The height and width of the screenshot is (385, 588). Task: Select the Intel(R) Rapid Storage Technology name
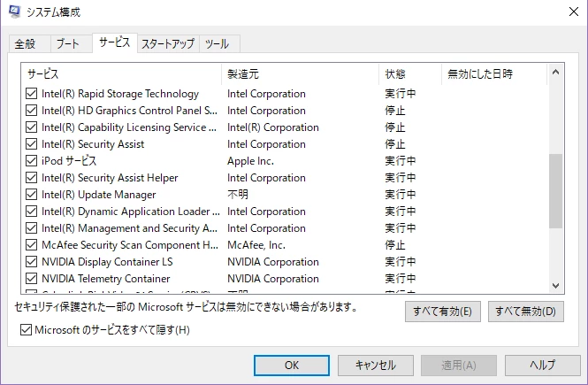[x=120, y=94]
